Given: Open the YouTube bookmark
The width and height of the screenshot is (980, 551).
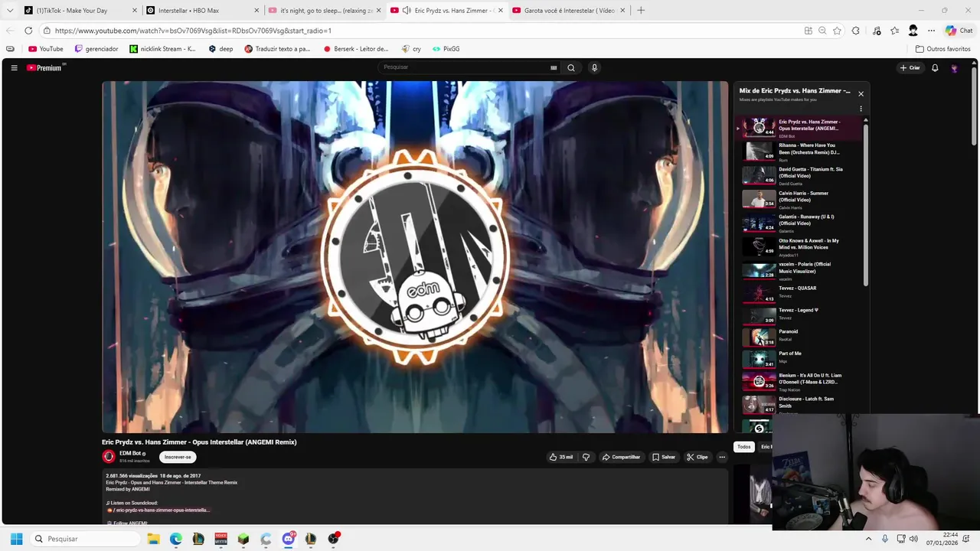Looking at the screenshot, I should [46, 49].
